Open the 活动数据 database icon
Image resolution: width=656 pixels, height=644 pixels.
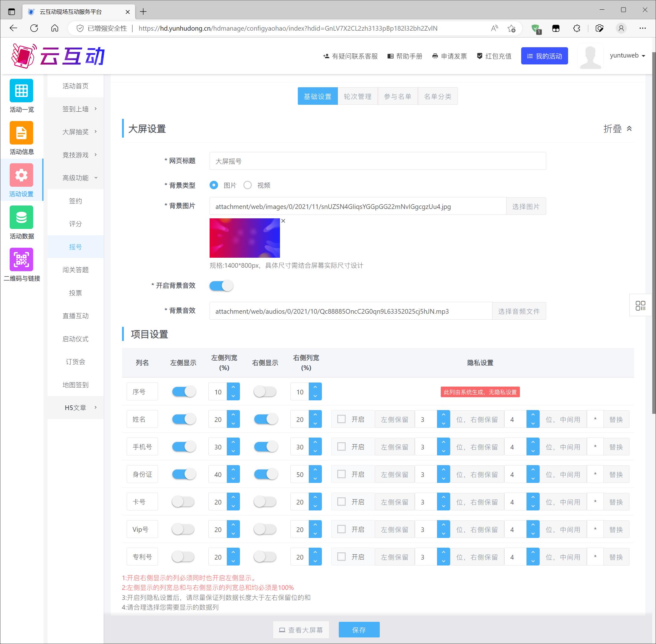click(21, 217)
